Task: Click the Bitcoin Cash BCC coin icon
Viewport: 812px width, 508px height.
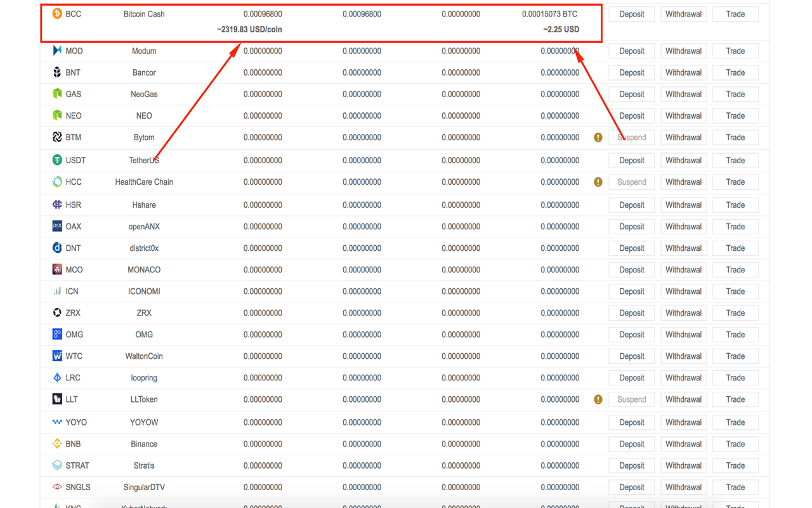Action: (57, 13)
